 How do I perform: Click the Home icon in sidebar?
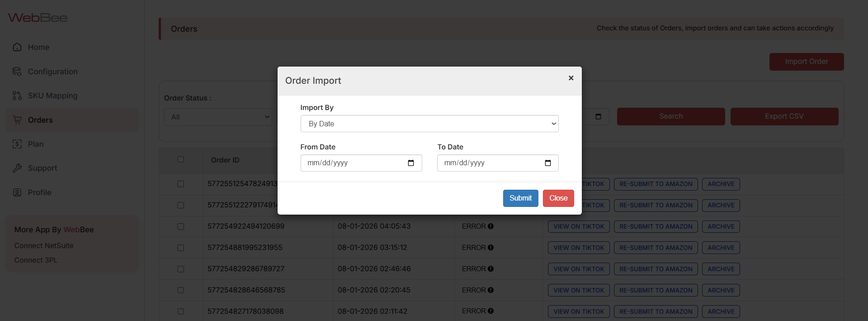[x=17, y=47]
